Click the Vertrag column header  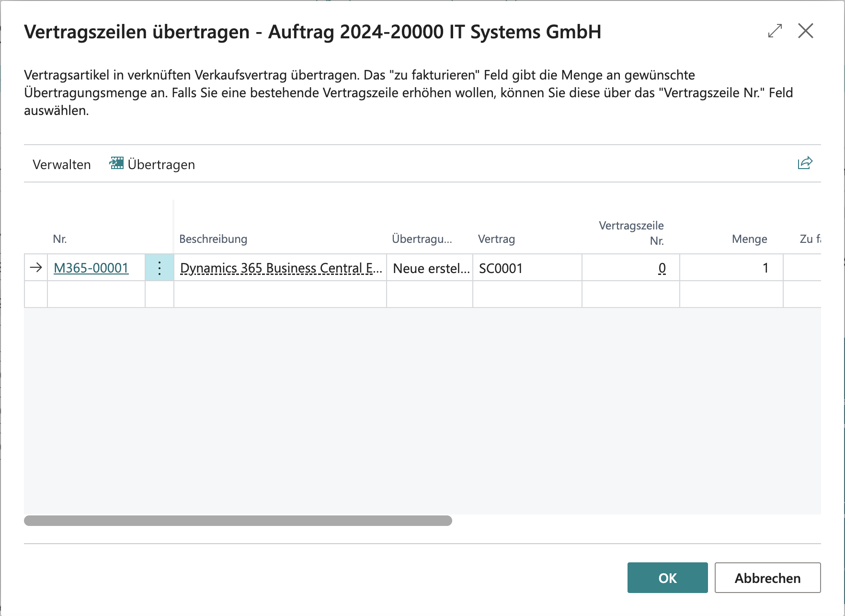coord(496,239)
